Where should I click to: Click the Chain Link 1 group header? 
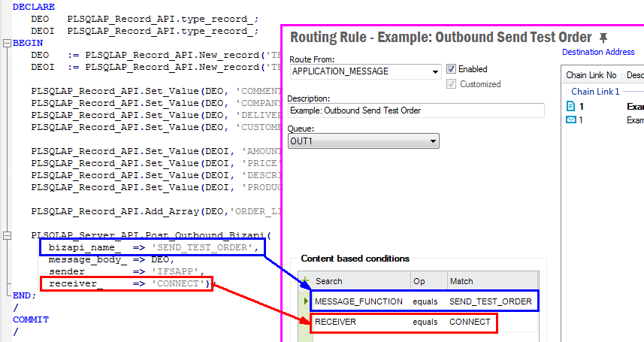595,91
